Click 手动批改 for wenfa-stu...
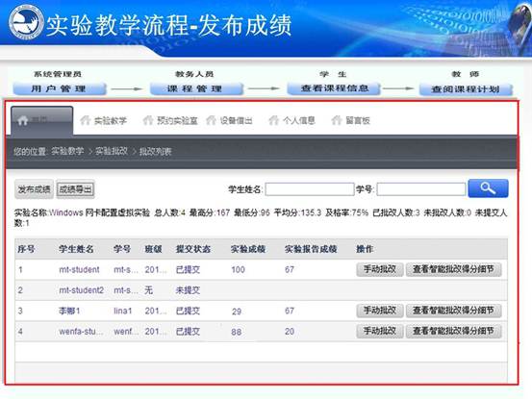 coord(380,331)
